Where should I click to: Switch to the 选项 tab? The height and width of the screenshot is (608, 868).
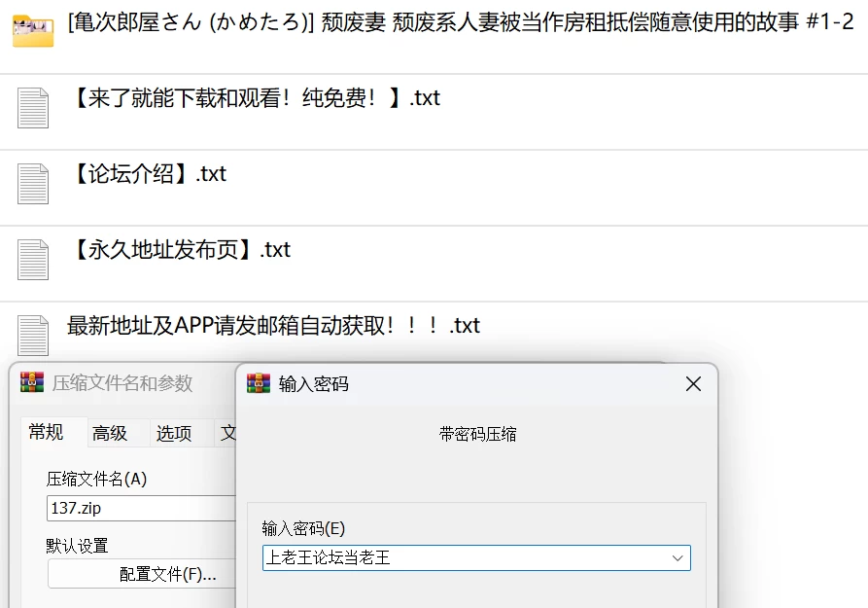pos(174,433)
